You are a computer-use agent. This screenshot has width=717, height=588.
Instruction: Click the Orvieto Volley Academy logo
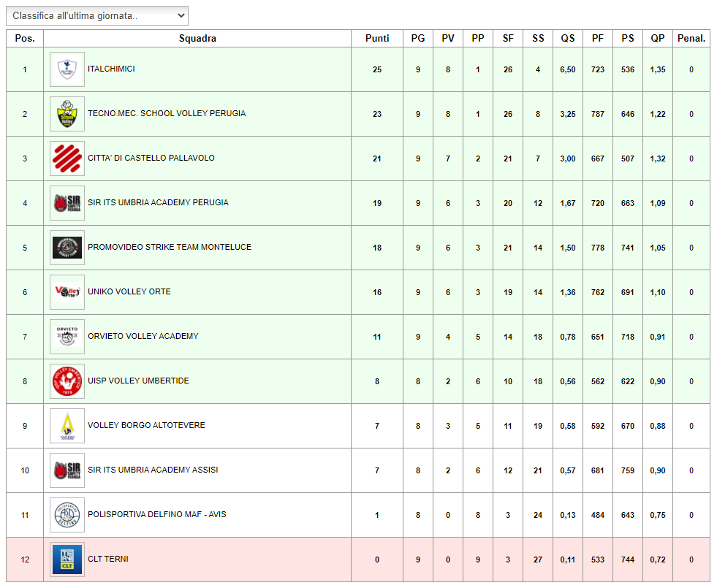pos(67,337)
